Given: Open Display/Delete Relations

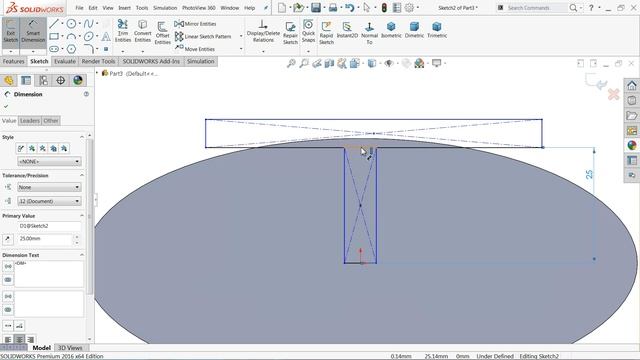Looking at the screenshot, I should point(263,31).
